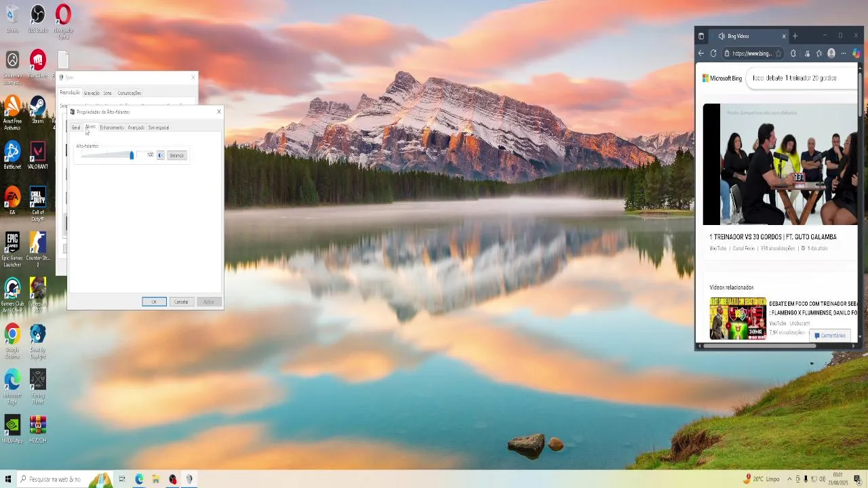The width and height of the screenshot is (868, 488).
Task: Launch Avast Free Antivirus shortcut
Action: (12, 112)
